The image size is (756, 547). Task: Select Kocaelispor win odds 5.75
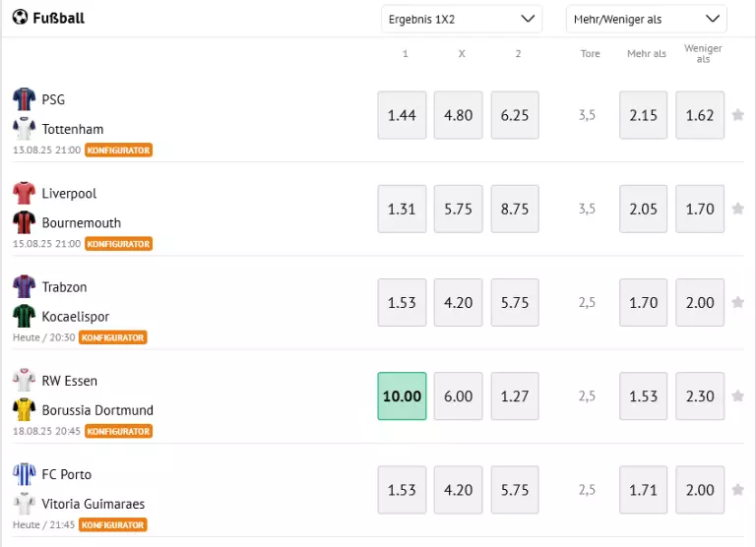click(x=515, y=302)
